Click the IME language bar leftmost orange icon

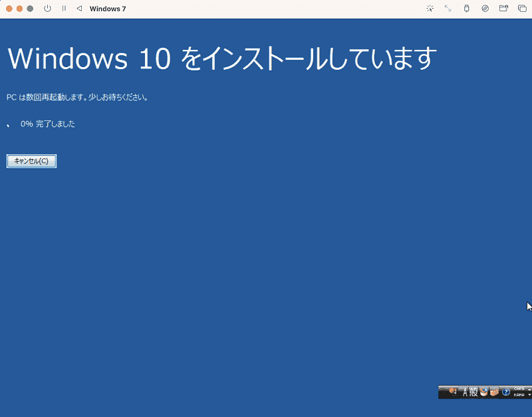pos(453,391)
